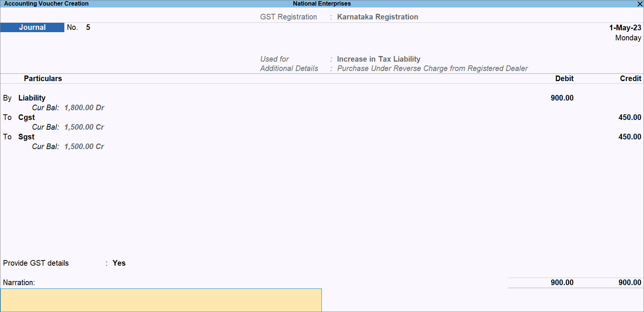Click the Credit column header
Viewport: 644px width, 312px height.
coord(630,78)
